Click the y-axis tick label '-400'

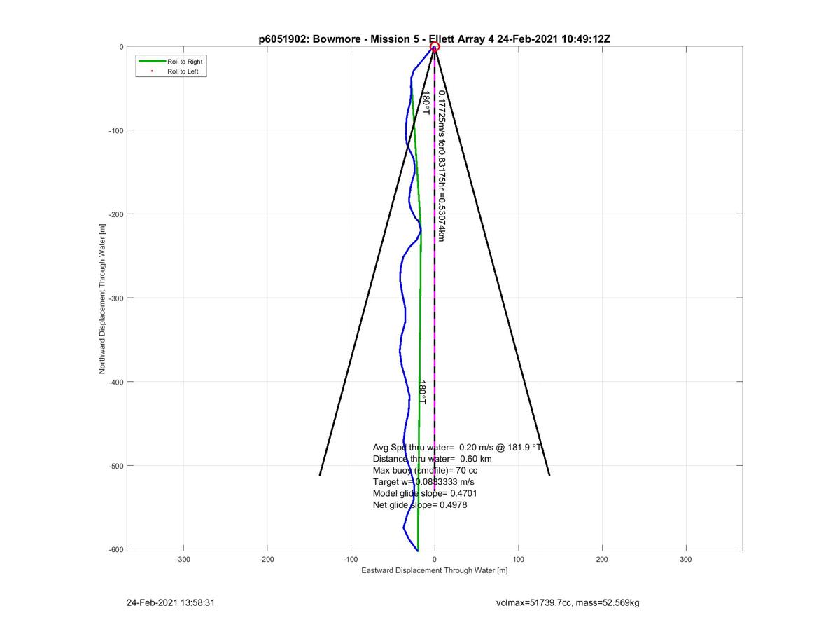116,382
